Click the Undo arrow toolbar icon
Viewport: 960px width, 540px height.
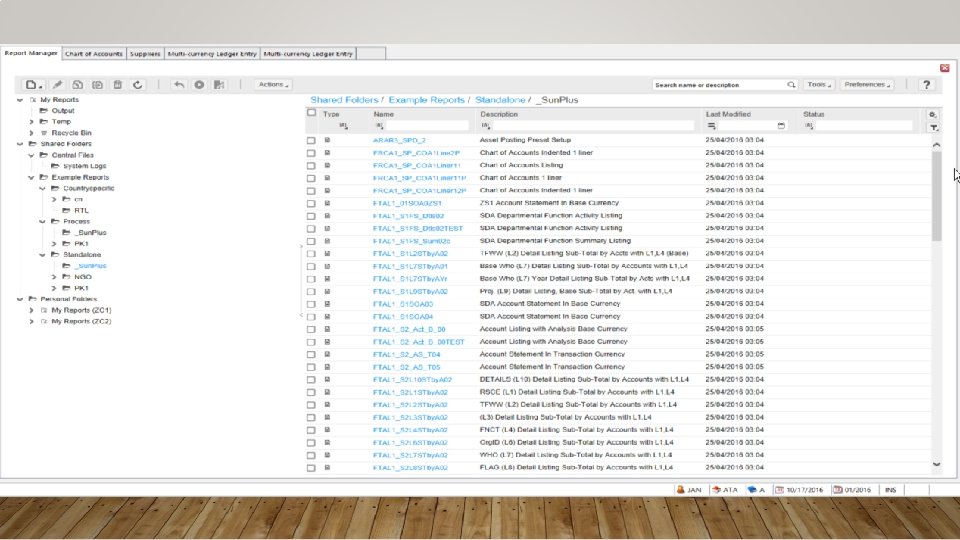click(179, 84)
